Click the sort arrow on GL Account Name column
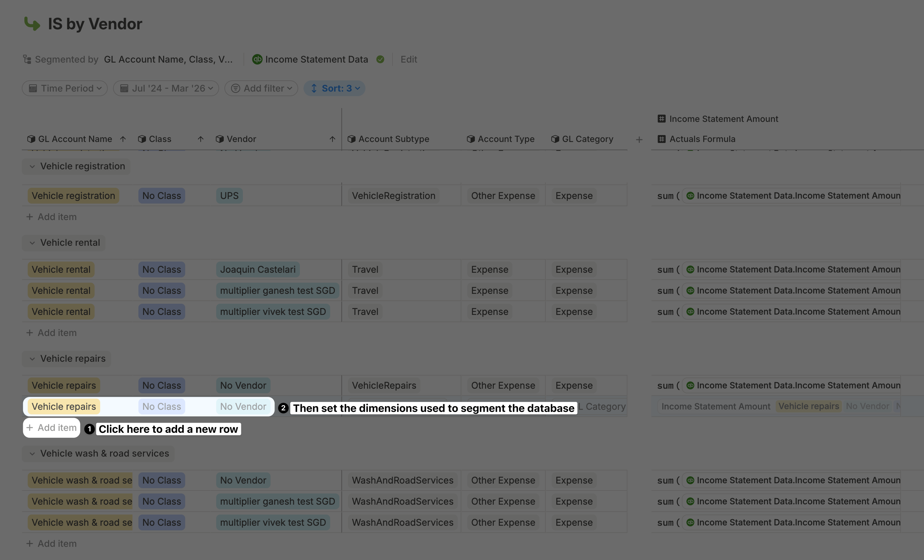Image resolution: width=924 pixels, height=560 pixels. pos(123,139)
